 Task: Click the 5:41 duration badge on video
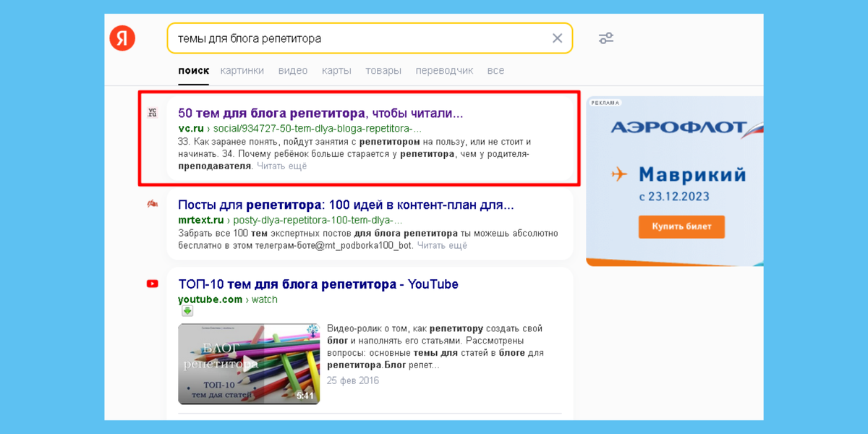(x=305, y=396)
